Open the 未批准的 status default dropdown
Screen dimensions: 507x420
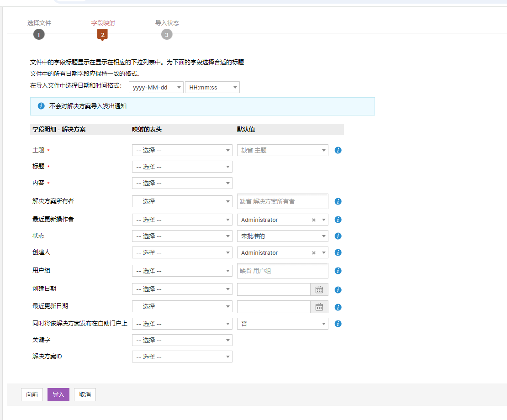(x=282, y=236)
